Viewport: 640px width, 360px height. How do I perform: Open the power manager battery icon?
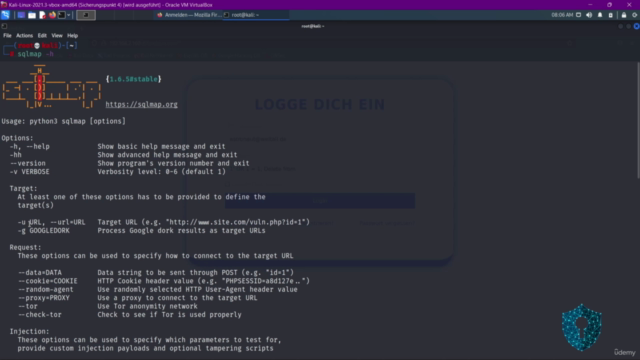(x=611, y=15)
